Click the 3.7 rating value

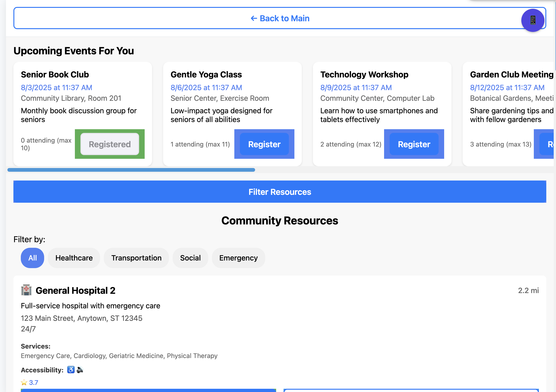pyautogui.click(x=34, y=382)
